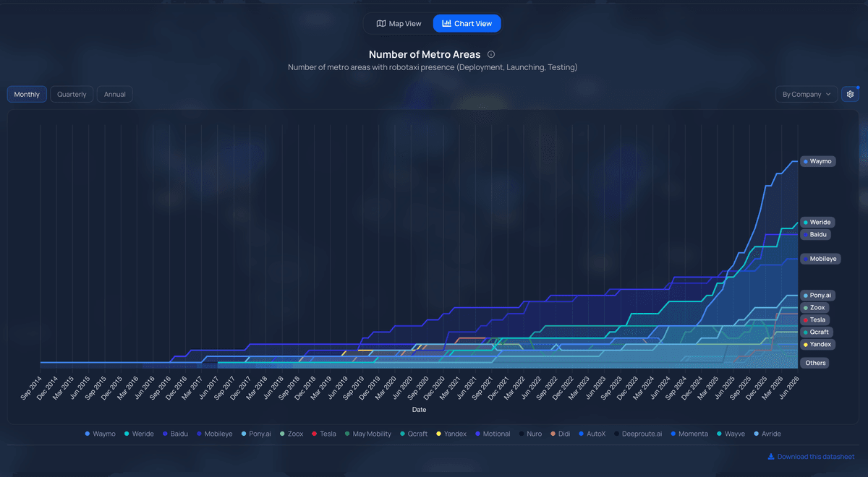This screenshot has height=477, width=868.
Task: Toggle Mobileye series in bottom legend
Action: click(214, 434)
